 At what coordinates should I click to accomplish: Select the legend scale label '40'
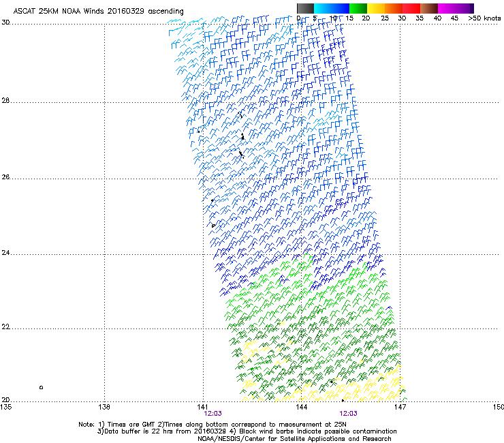click(x=437, y=18)
